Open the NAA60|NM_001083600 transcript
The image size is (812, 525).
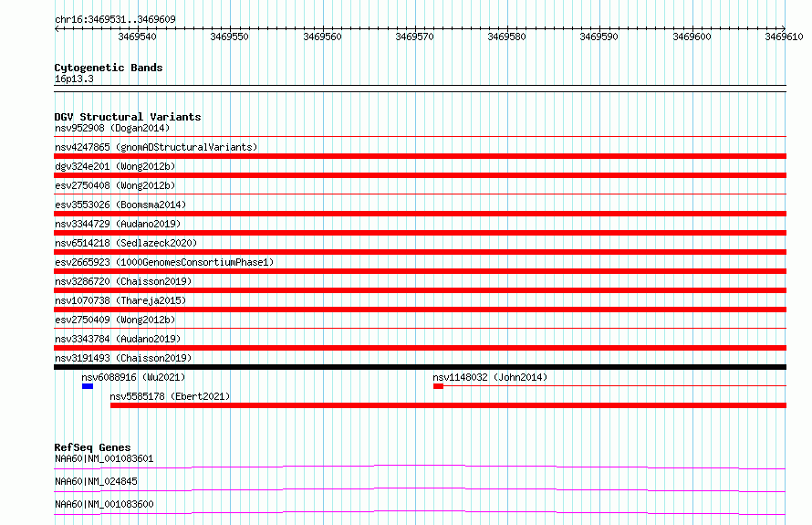104,504
